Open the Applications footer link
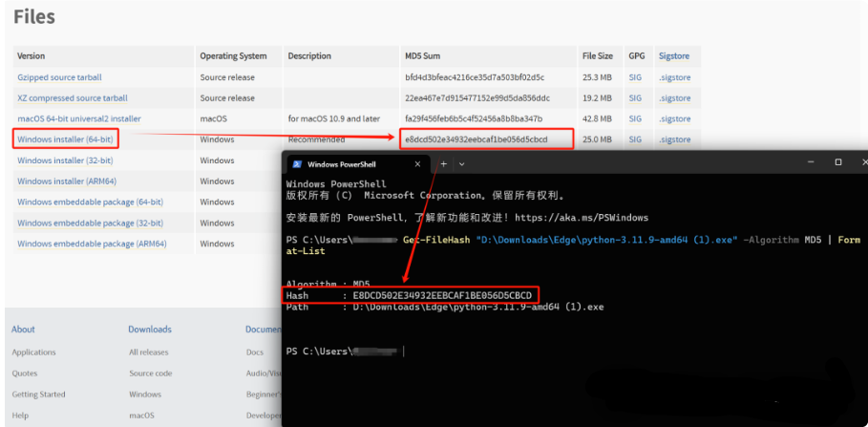 click(x=33, y=352)
